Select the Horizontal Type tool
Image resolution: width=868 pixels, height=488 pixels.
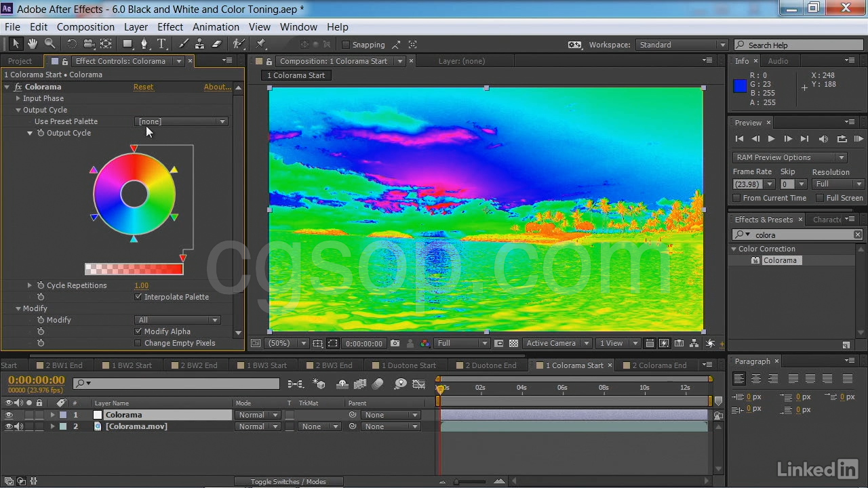click(x=161, y=44)
